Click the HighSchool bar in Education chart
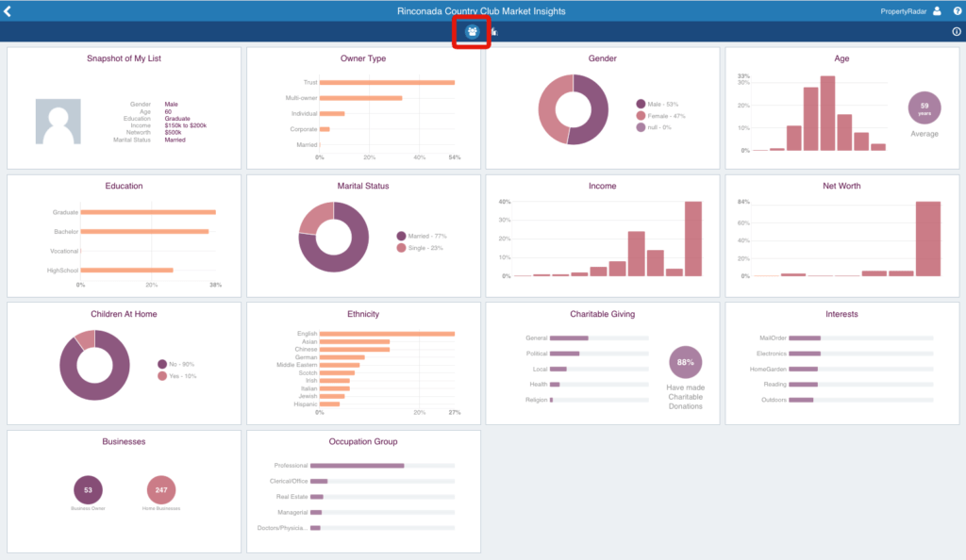 [x=127, y=271]
